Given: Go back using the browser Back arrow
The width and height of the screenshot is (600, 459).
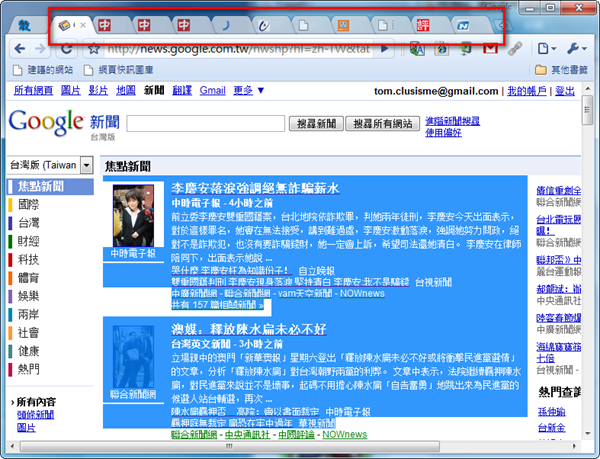Looking at the screenshot, I should [x=20, y=49].
